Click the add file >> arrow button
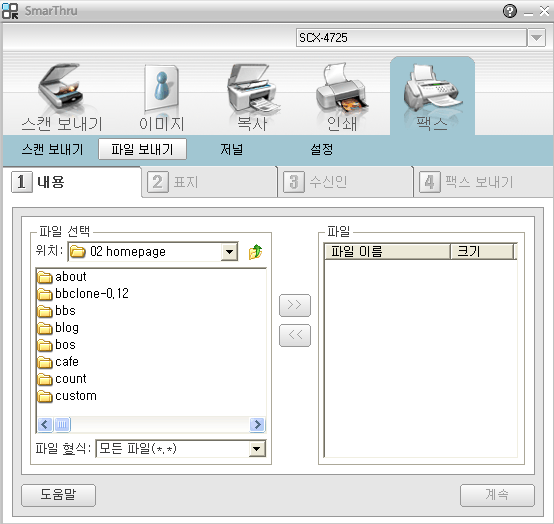The width and height of the screenshot is (554, 524). [295, 305]
